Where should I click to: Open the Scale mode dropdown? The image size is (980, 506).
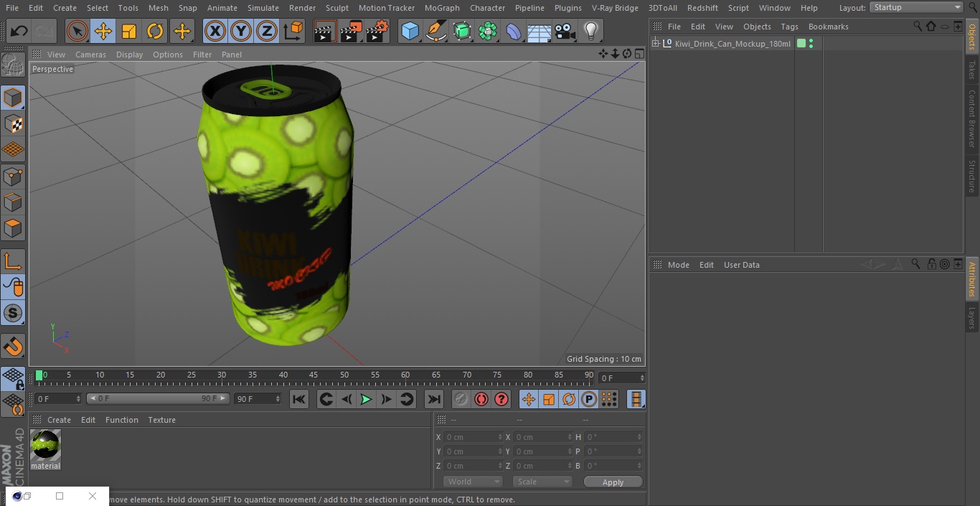pyautogui.click(x=542, y=482)
